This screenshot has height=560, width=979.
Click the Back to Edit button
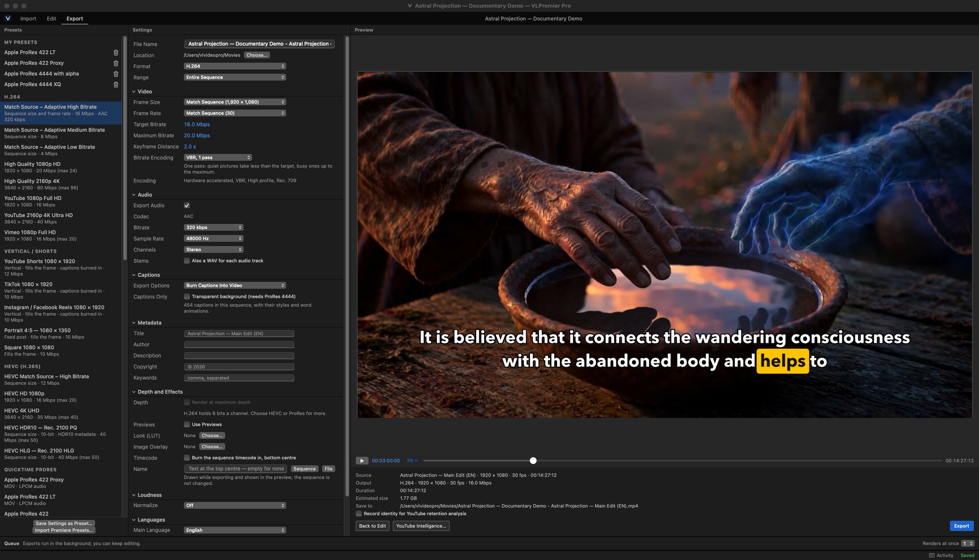point(372,526)
